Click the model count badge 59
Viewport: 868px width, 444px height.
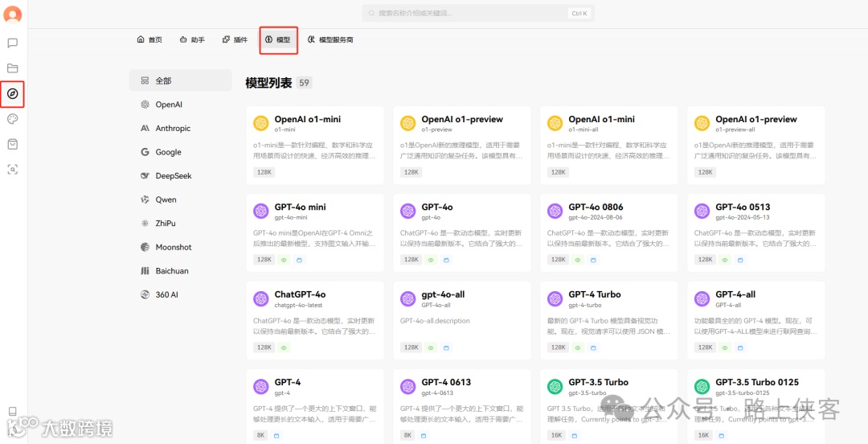(x=304, y=83)
